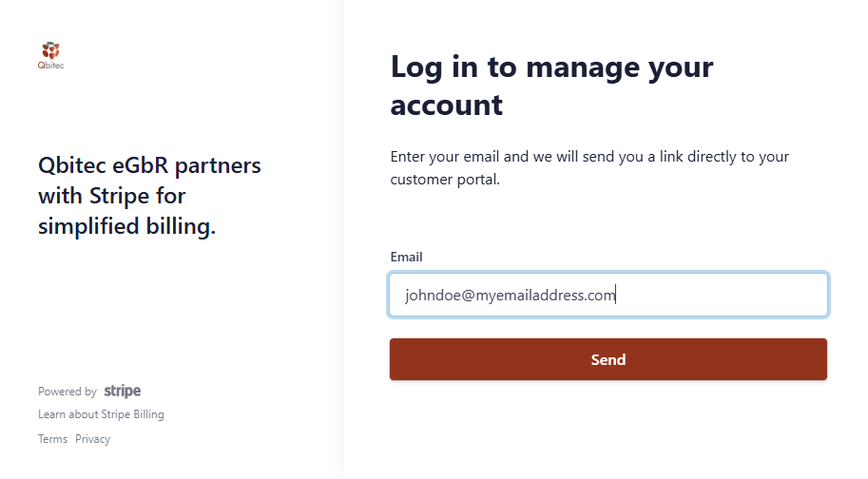This screenshot has width=868, height=479.
Task: Click the blank area below the Send button
Action: pyautogui.click(x=608, y=428)
